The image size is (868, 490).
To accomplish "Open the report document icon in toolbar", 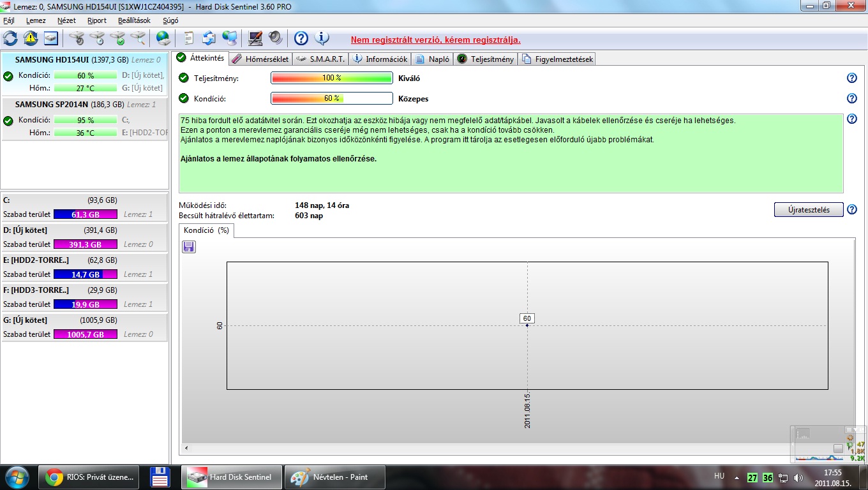I will [188, 38].
